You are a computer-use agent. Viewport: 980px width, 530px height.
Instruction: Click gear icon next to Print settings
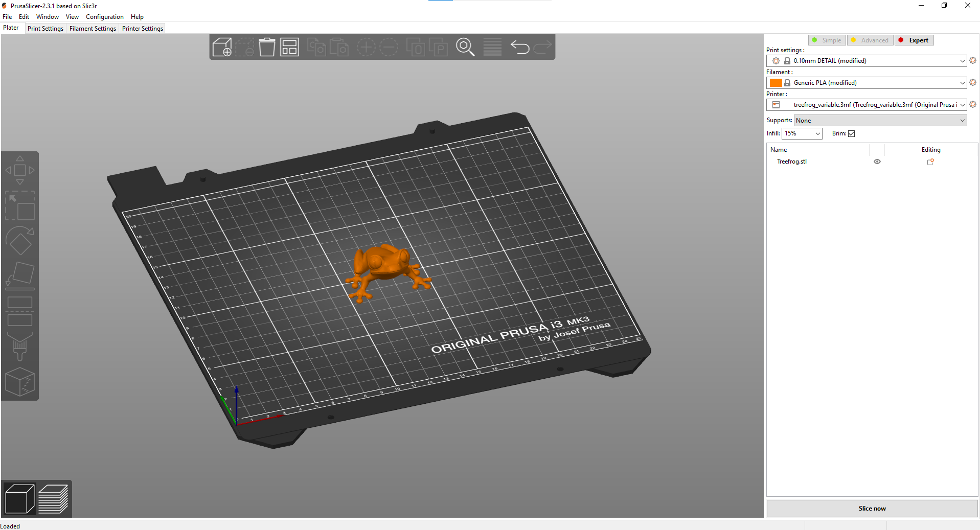click(x=973, y=60)
